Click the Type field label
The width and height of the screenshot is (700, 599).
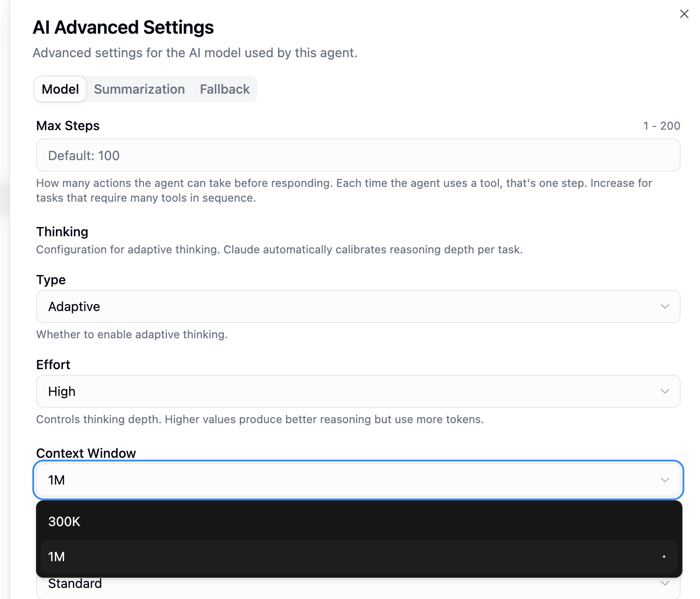[x=51, y=280]
